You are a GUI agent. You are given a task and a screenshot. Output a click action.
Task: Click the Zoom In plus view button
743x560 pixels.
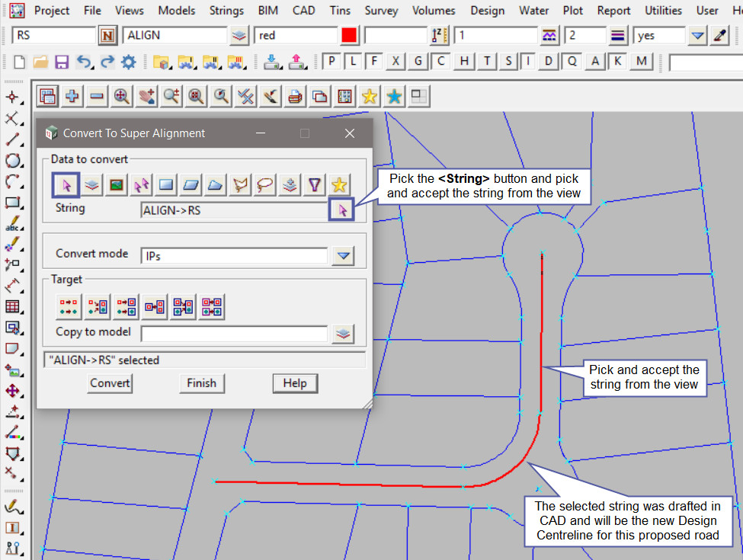[72, 96]
